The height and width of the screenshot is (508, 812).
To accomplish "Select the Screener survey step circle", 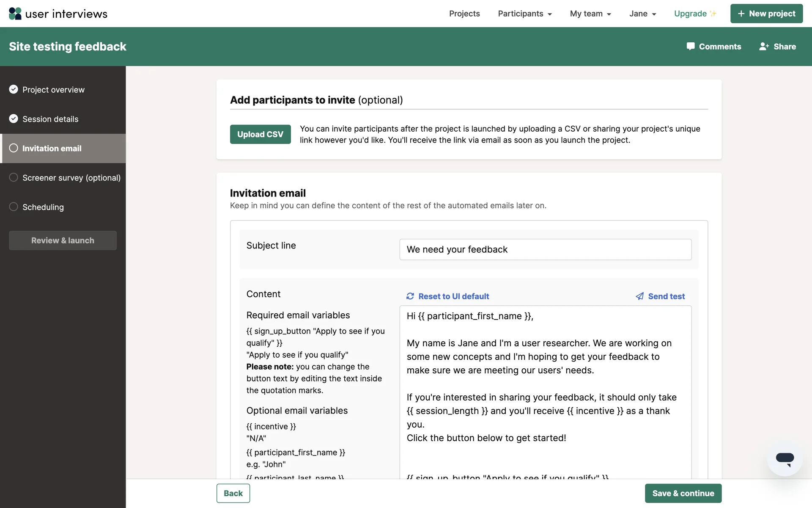I will (x=14, y=177).
